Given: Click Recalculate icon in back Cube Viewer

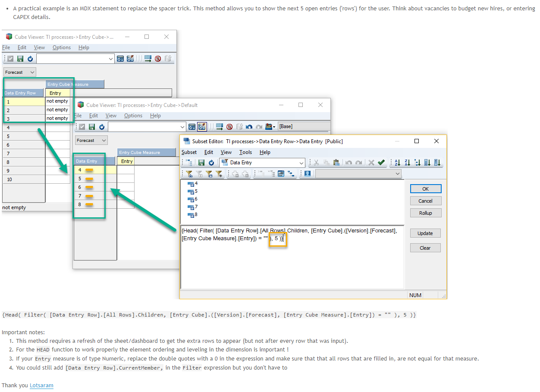Looking at the screenshot, I should point(120,59).
